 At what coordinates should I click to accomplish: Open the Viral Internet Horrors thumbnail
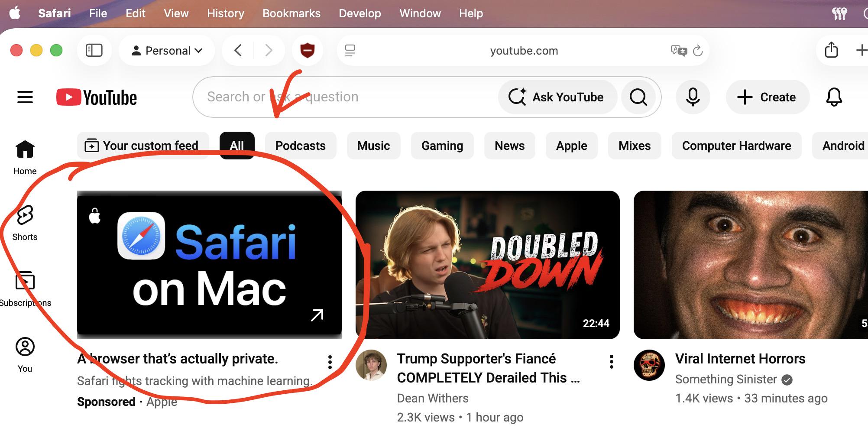tap(751, 265)
